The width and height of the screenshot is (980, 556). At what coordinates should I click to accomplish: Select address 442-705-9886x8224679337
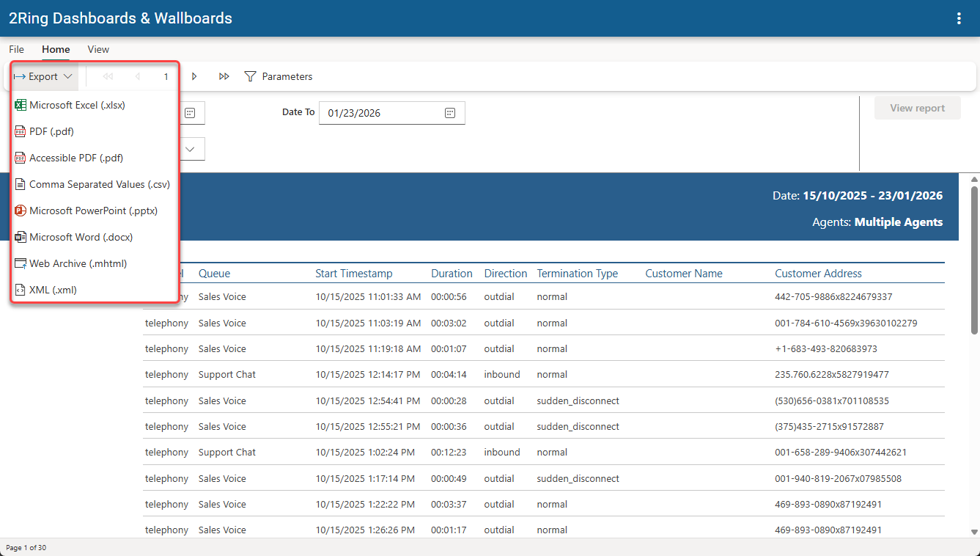[833, 297]
